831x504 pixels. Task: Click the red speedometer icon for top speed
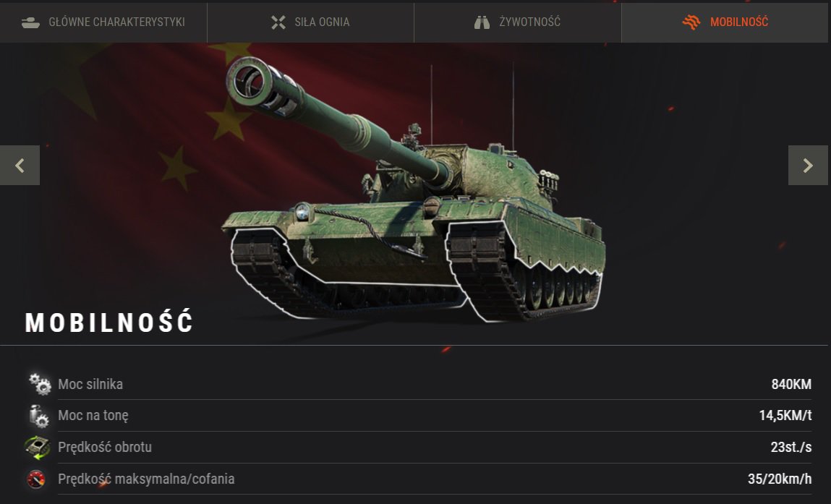(36, 479)
